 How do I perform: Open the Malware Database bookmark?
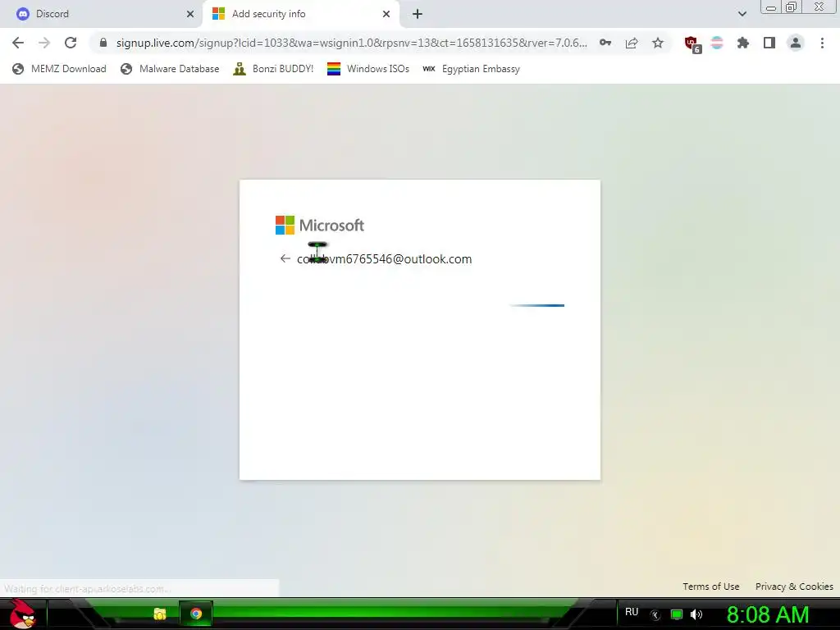[170, 69]
